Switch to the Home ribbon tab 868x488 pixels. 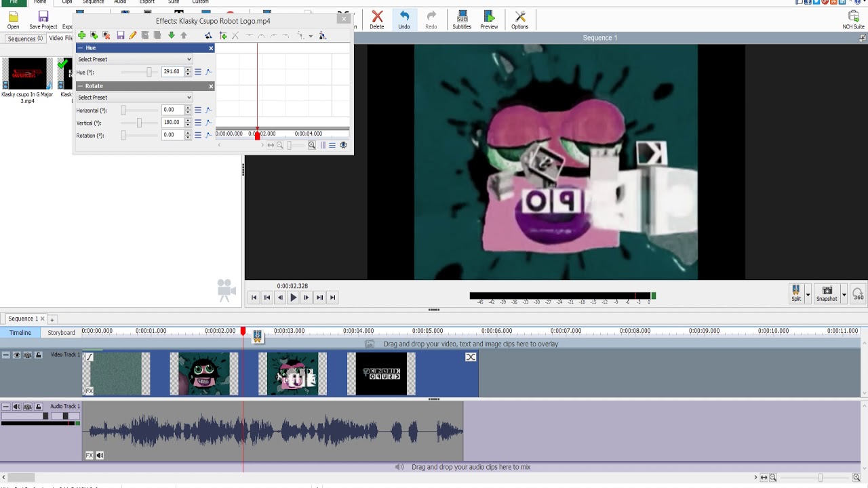coord(40,2)
